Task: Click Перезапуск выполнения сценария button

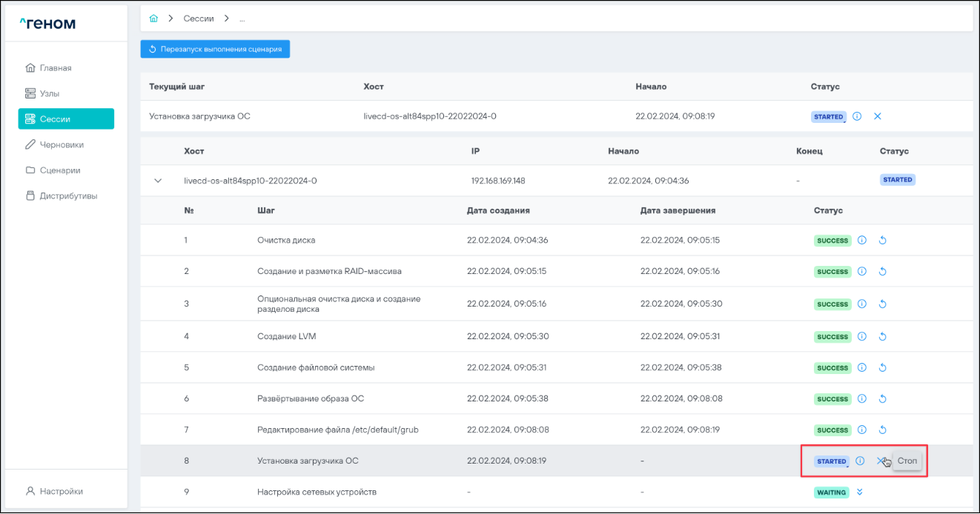Action: coord(215,49)
